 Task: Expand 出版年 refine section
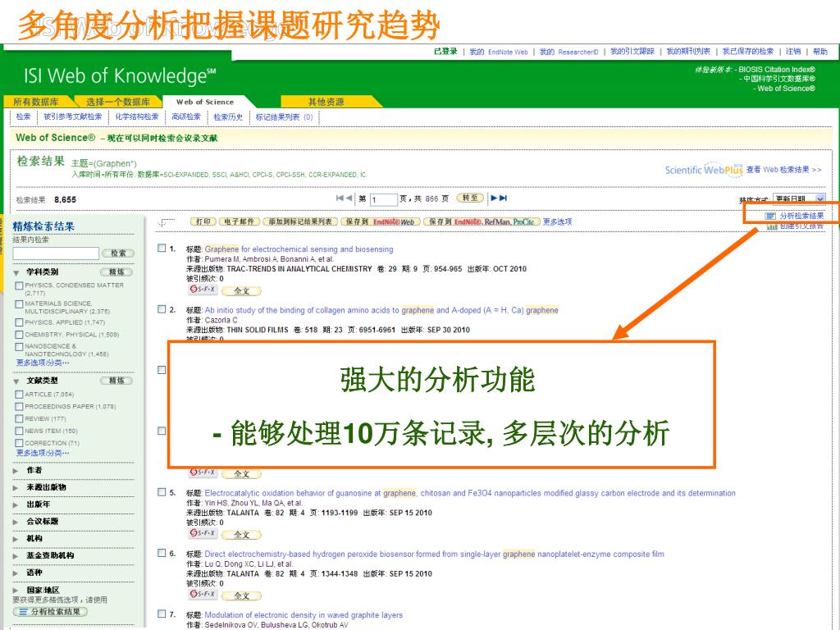coord(16,504)
